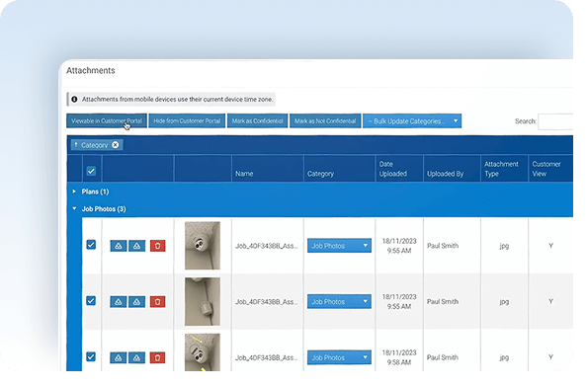Sort by the Name column header
Screen dimensions: 588x386
pyautogui.click(x=244, y=174)
